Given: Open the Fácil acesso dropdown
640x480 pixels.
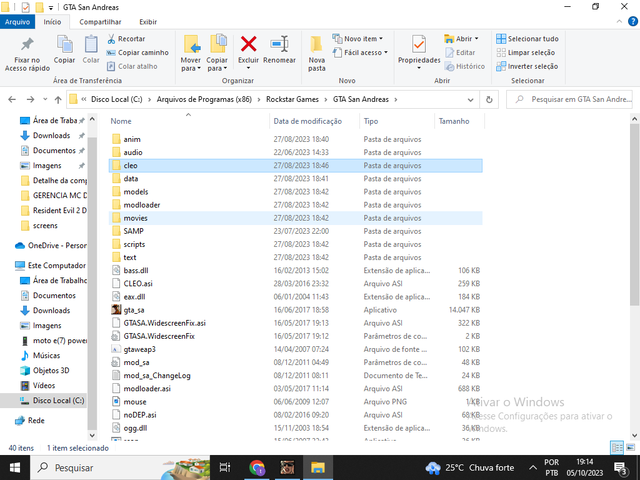Looking at the screenshot, I should tap(360, 53).
